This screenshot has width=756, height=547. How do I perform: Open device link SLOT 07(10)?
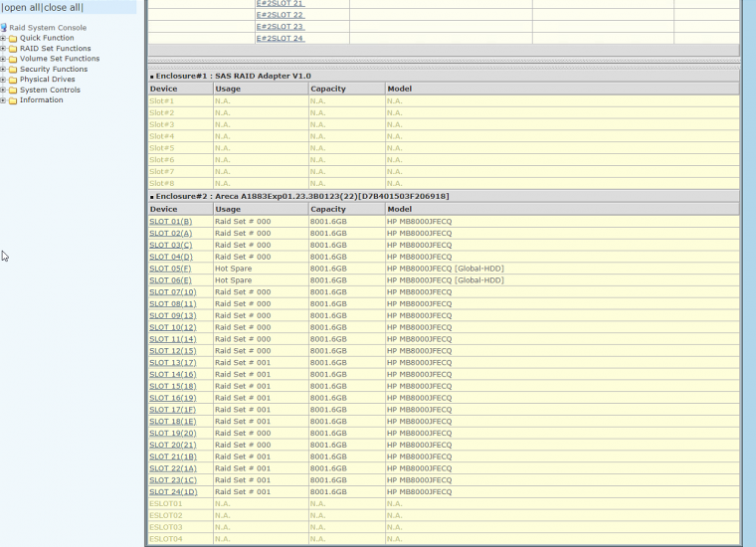coord(173,292)
